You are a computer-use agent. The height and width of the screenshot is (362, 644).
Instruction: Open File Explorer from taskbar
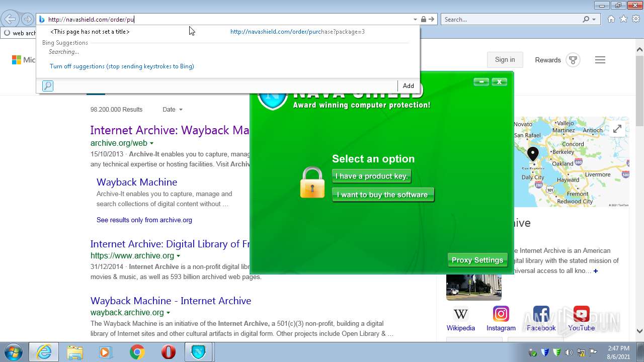(x=75, y=352)
